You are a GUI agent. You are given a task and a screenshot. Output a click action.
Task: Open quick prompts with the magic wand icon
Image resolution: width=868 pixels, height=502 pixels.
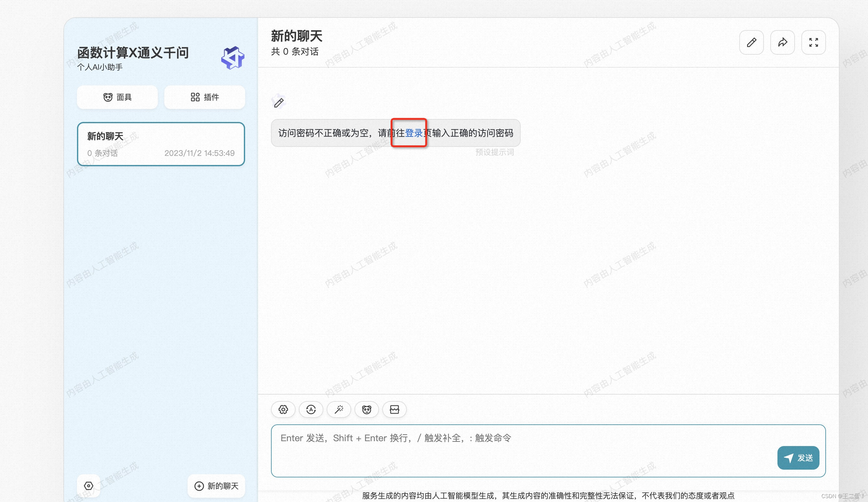[339, 409]
